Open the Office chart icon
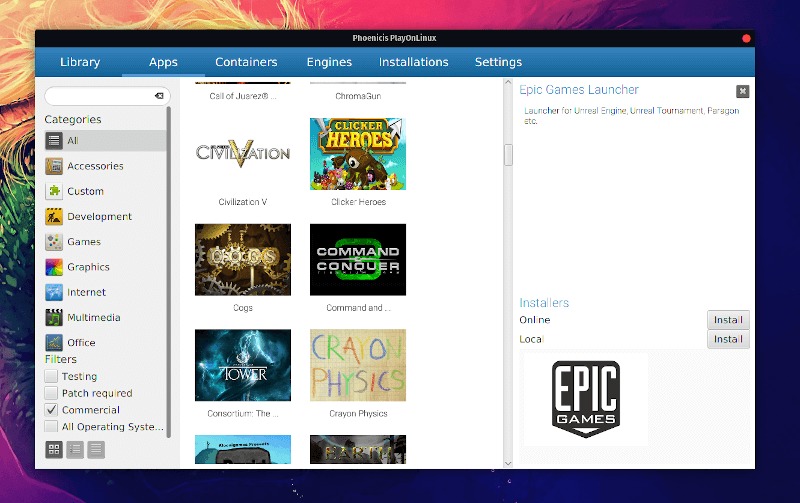The width and height of the screenshot is (800, 503). point(54,342)
